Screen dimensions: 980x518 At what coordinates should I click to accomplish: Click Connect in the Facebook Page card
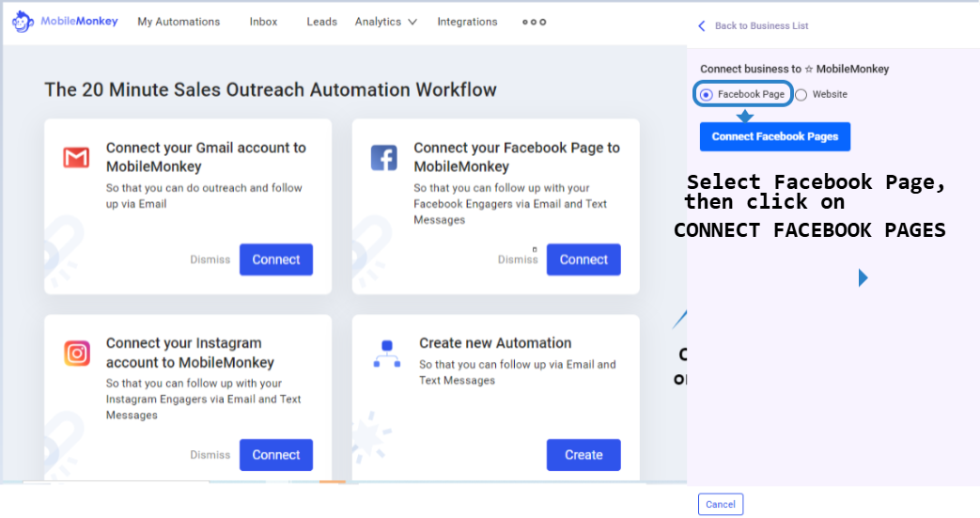[x=583, y=259]
